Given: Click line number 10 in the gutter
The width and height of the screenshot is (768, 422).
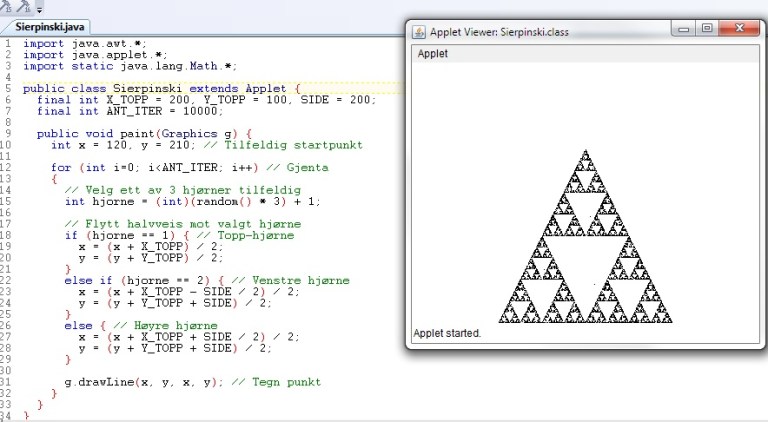Looking at the screenshot, I should pos(7,145).
